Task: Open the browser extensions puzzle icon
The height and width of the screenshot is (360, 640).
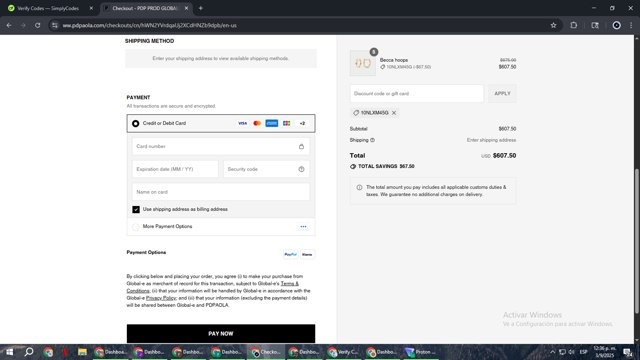Action: [573, 25]
